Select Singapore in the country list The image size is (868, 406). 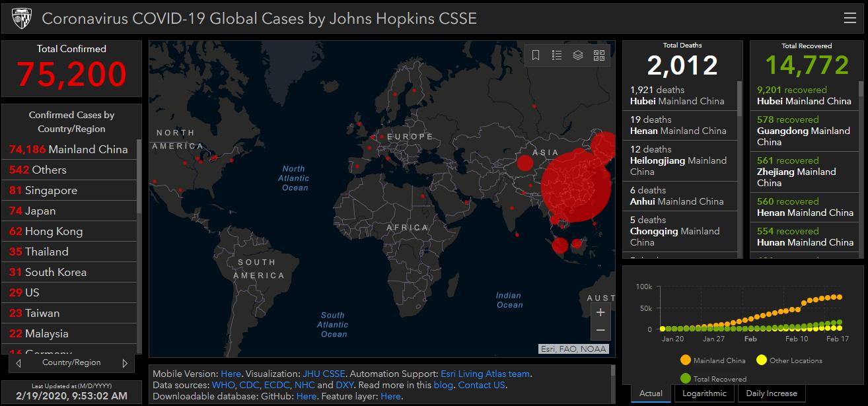pyautogui.click(x=69, y=190)
